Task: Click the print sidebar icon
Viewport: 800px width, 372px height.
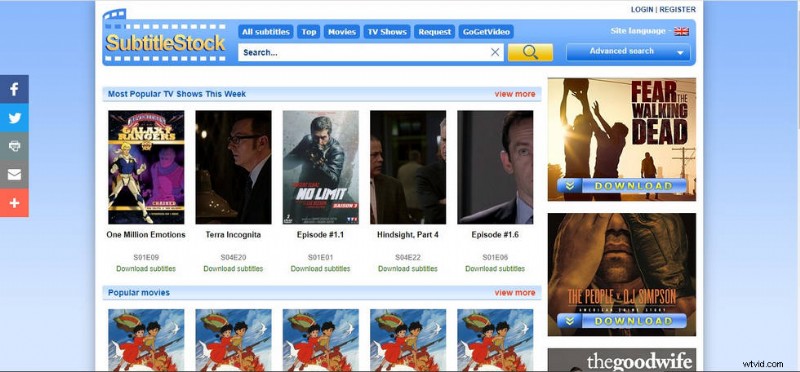Action: coord(14,146)
